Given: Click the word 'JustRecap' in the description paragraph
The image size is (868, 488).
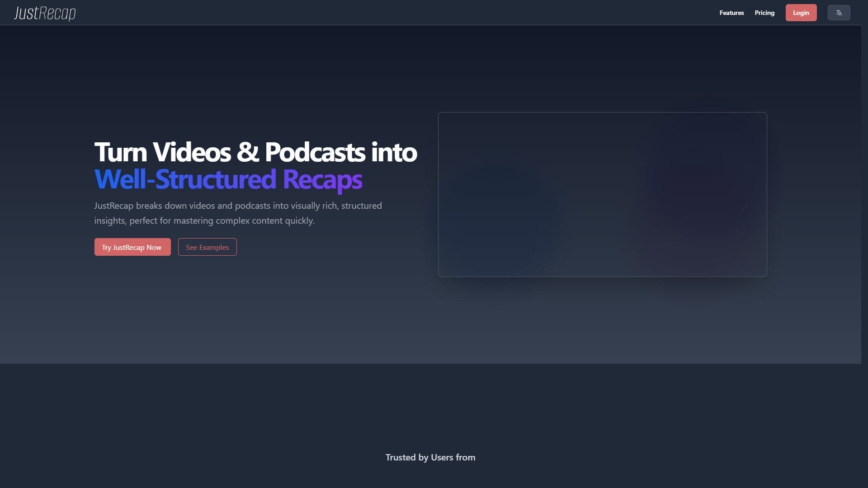Looking at the screenshot, I should tap(114, 206).
